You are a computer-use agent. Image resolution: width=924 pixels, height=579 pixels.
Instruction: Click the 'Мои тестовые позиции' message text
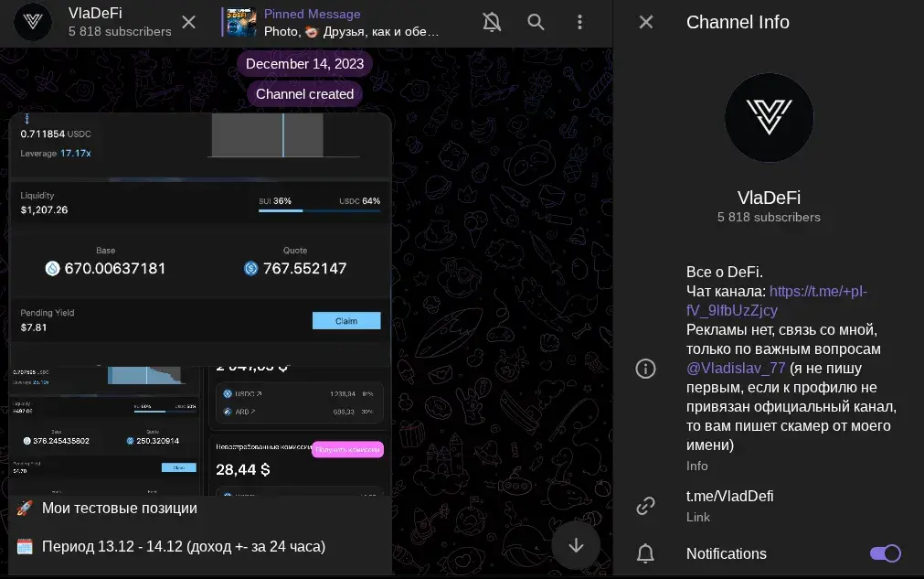[x=120, y=509]
